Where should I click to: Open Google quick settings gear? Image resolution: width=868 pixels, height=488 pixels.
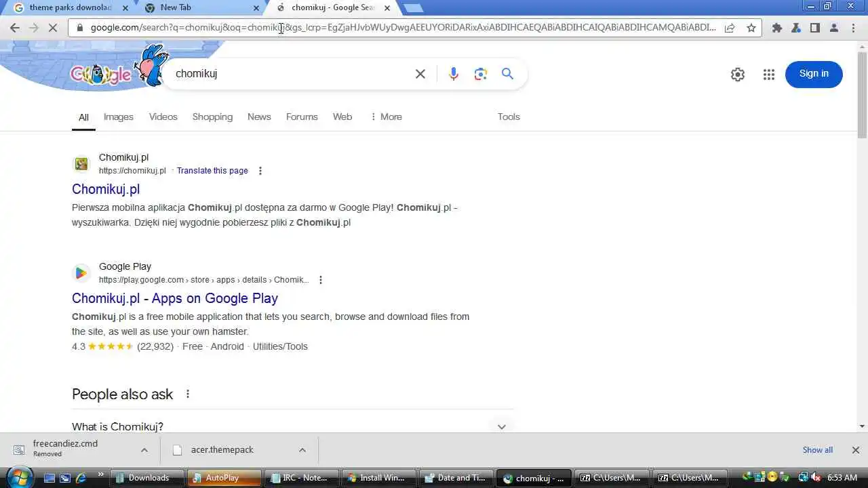pyautogui.click(x=738, y=75)
